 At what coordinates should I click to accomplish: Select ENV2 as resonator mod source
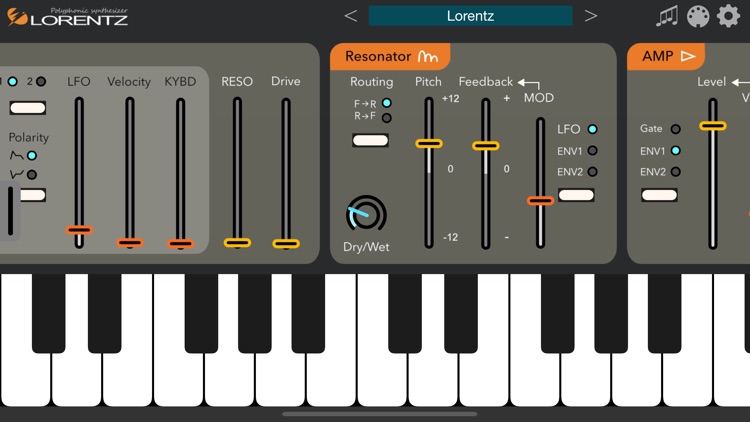click(x=592, y=172)
